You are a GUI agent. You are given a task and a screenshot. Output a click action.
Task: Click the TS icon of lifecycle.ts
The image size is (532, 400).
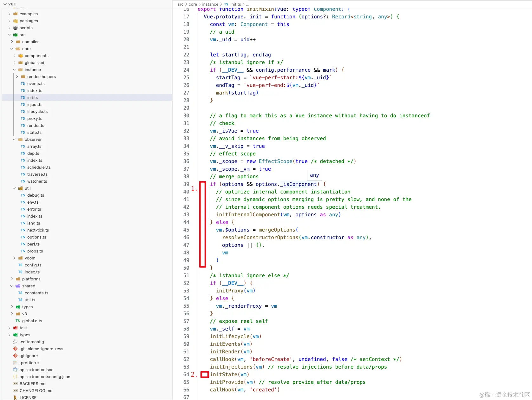coord(23,111)
